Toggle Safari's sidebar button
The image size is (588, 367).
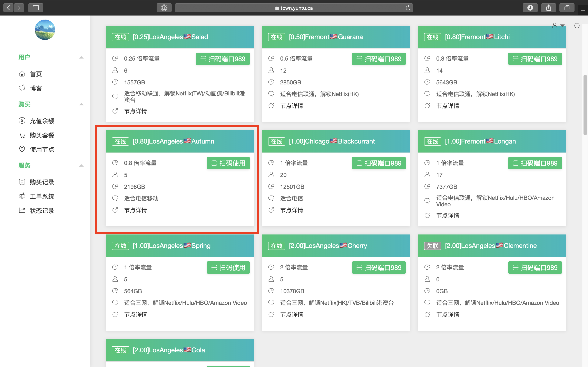[36, 8]
